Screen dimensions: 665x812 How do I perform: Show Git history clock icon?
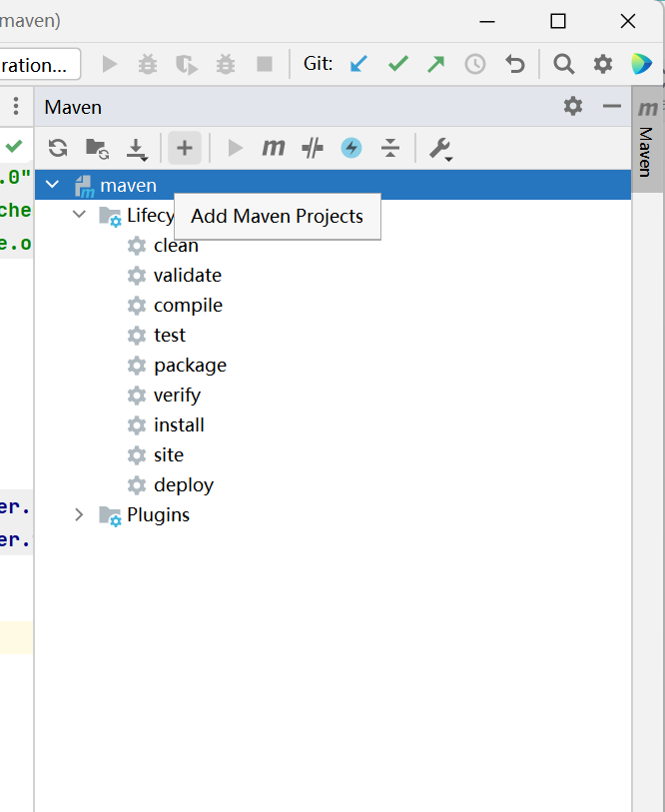(x=475, y=64)
